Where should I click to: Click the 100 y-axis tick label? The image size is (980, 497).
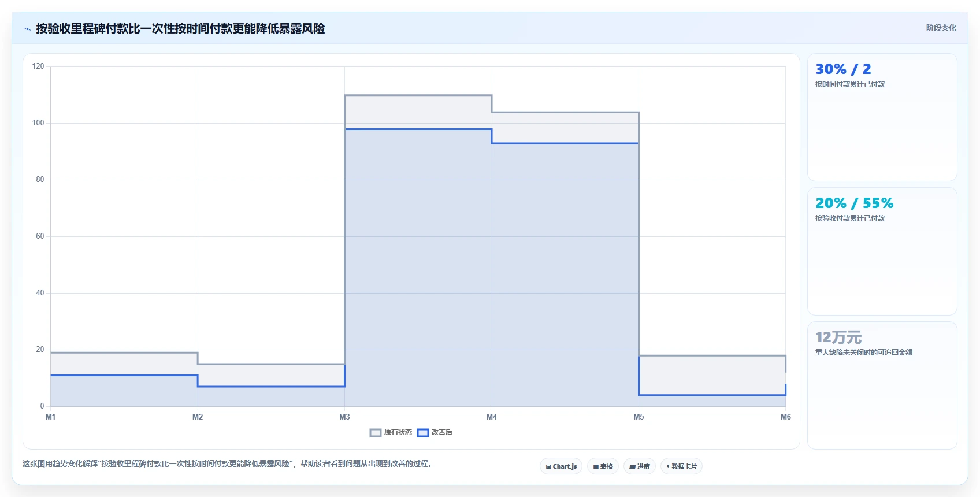38,123
